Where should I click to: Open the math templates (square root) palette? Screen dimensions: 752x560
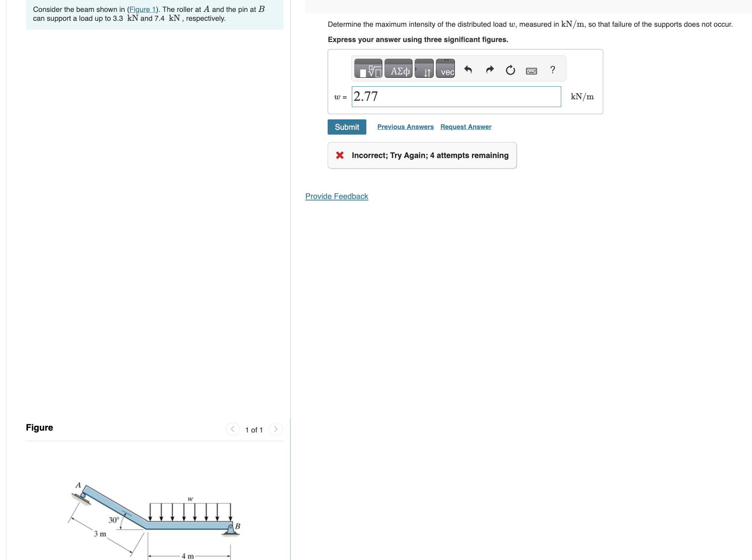[x=368, y=69]
